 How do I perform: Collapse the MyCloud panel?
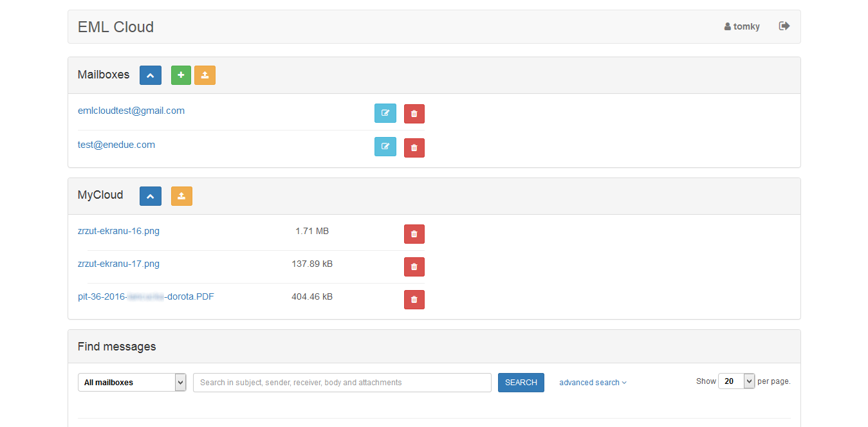click(x=150, y=196)
